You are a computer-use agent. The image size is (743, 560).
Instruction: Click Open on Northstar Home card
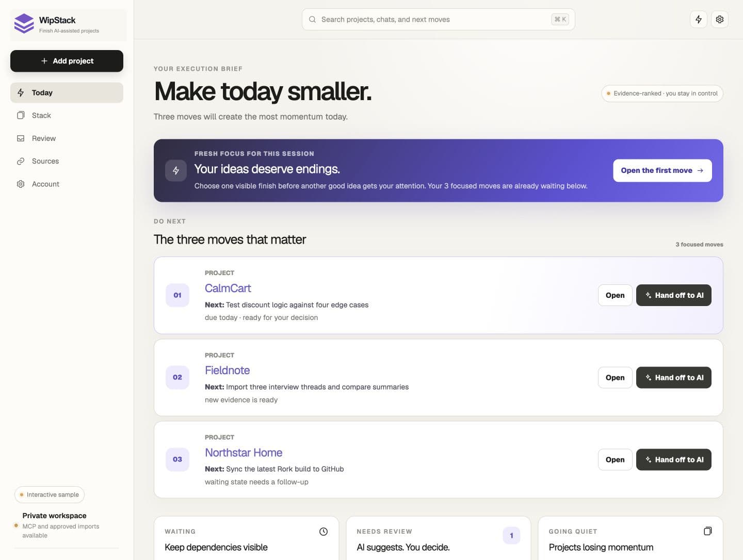click(615, 459)
